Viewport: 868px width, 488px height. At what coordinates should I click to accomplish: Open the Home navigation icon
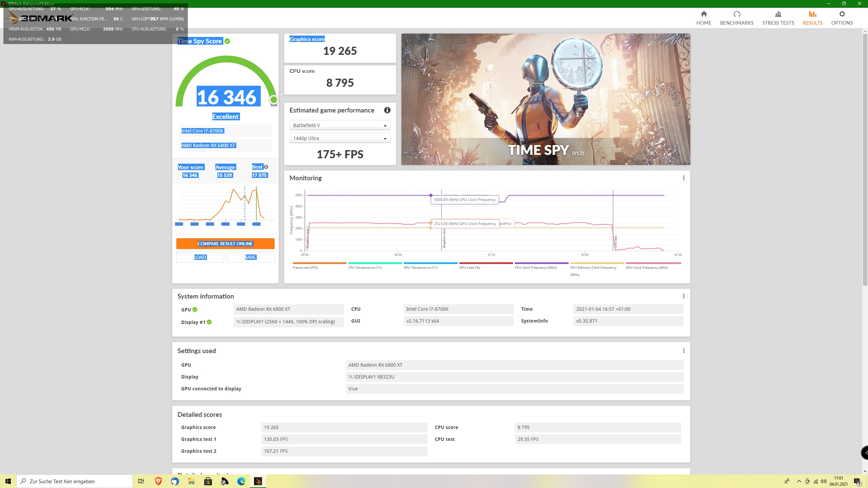[704, 14]
